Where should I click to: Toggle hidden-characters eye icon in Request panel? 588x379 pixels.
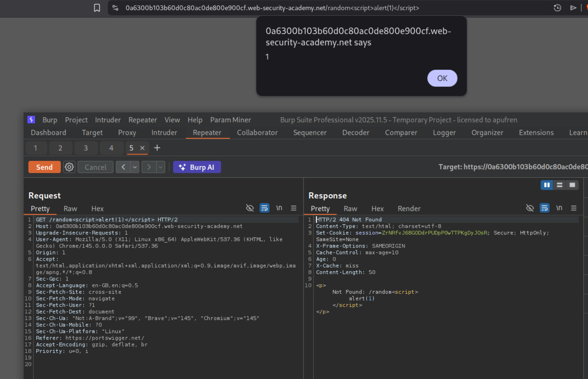coord(250,208)
